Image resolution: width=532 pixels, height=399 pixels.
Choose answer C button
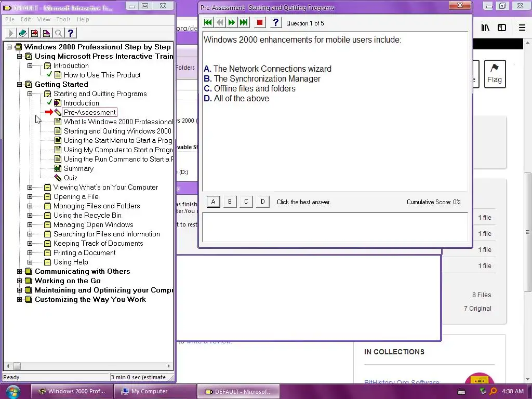(x=246, y=202)
